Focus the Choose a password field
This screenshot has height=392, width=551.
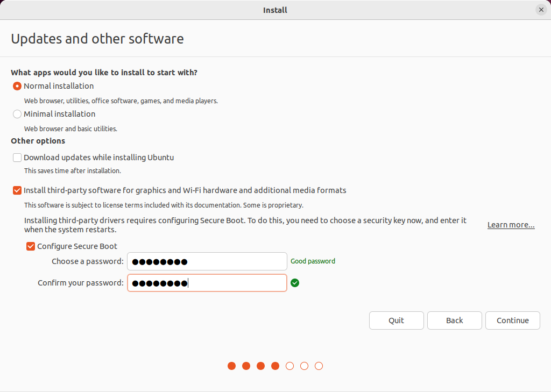(x=207, y=262)
